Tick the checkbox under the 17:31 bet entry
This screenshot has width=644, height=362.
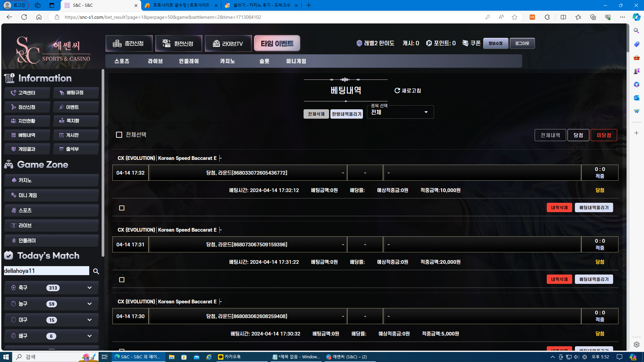122,280
